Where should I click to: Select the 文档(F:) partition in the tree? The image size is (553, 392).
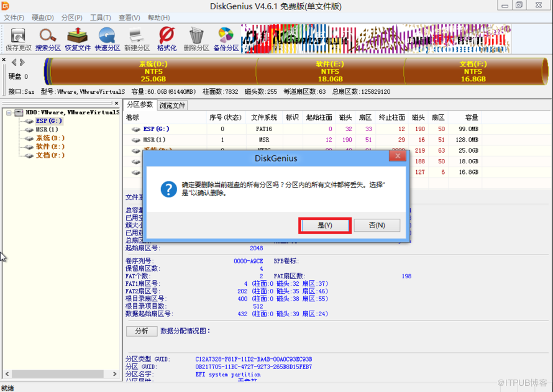click(x=50, y=155)
